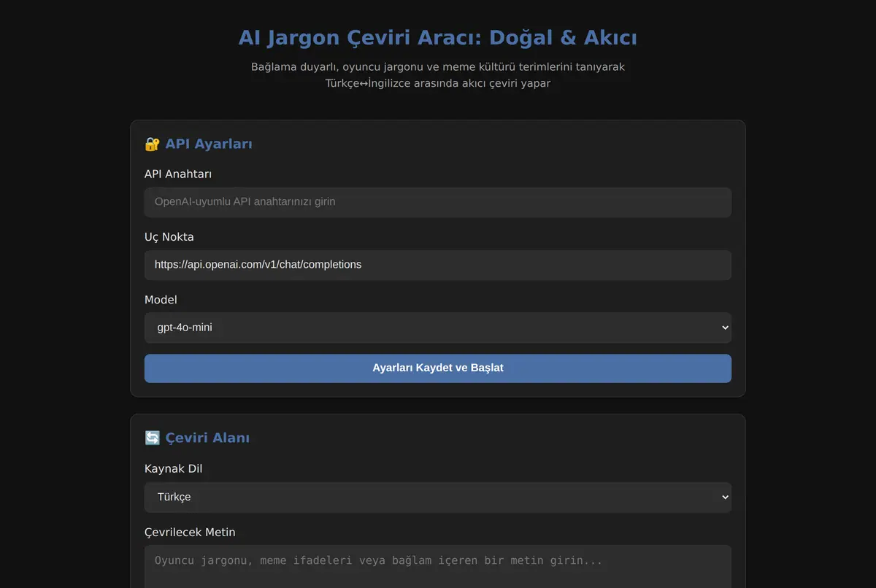The image size is (876, 588).
Task: Open the Kaynak Dil dropdown set to Türkçe
Action: [438, 497]
